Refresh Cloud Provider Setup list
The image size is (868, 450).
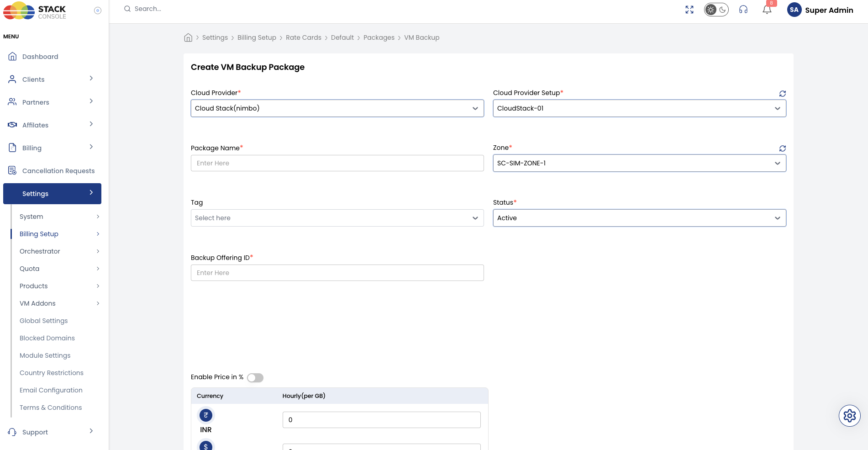point(783,94)
